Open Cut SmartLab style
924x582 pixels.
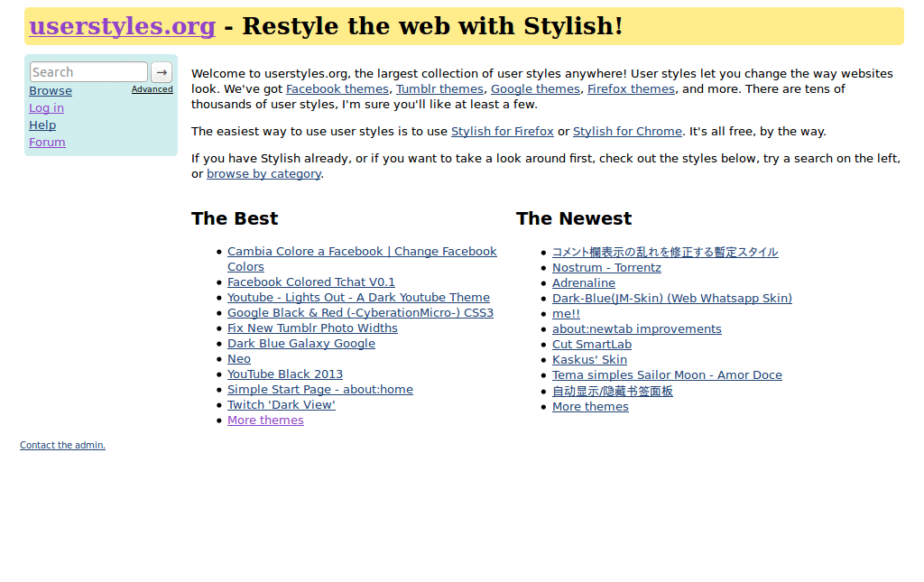point(591,344)
